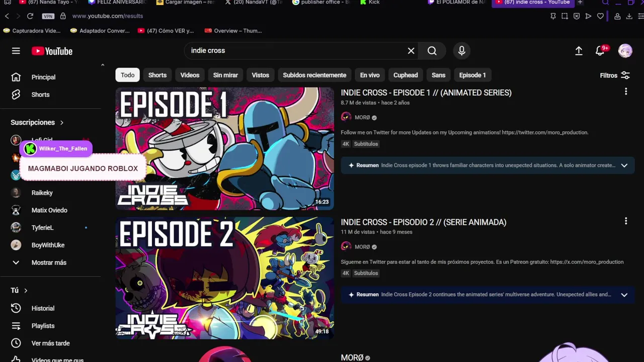Open 'Ver más tarde' in the sidebar
Screen dimensions: 644x362
pyautogui.click(x=50, y=343)
